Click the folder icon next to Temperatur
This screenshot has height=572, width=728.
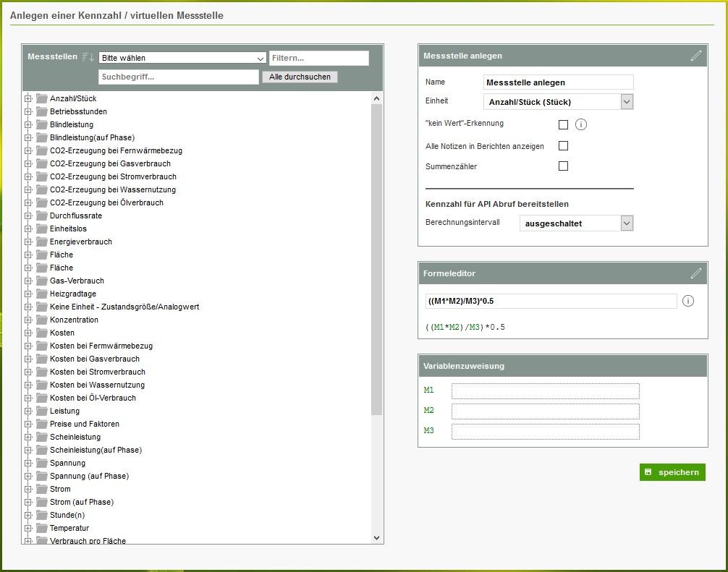pos(41,528)
